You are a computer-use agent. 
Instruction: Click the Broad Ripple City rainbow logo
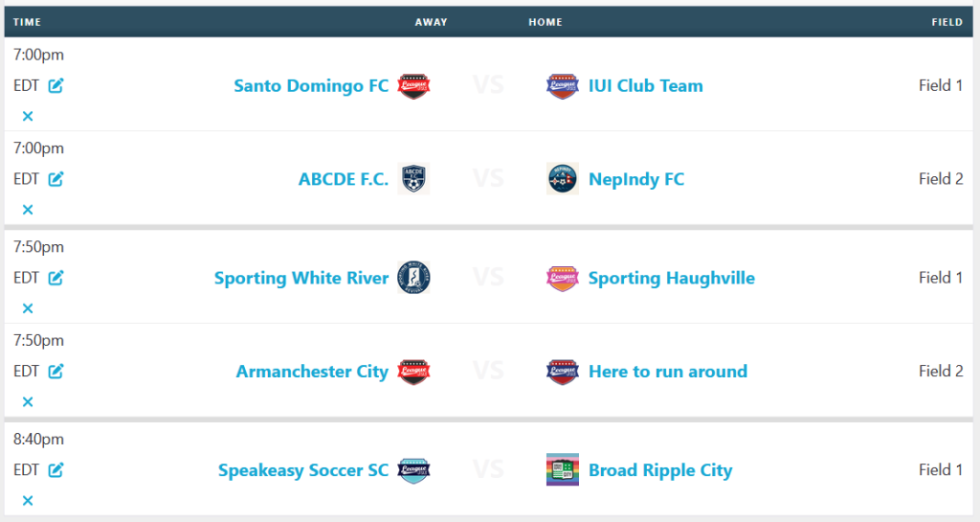click(x=563, y=469)
